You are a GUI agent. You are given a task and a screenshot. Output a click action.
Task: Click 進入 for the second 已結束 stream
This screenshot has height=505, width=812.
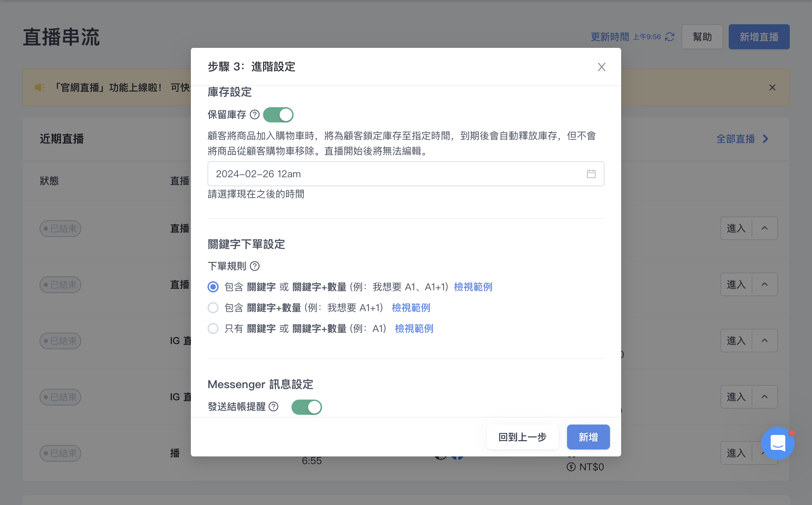coord(736,284)
